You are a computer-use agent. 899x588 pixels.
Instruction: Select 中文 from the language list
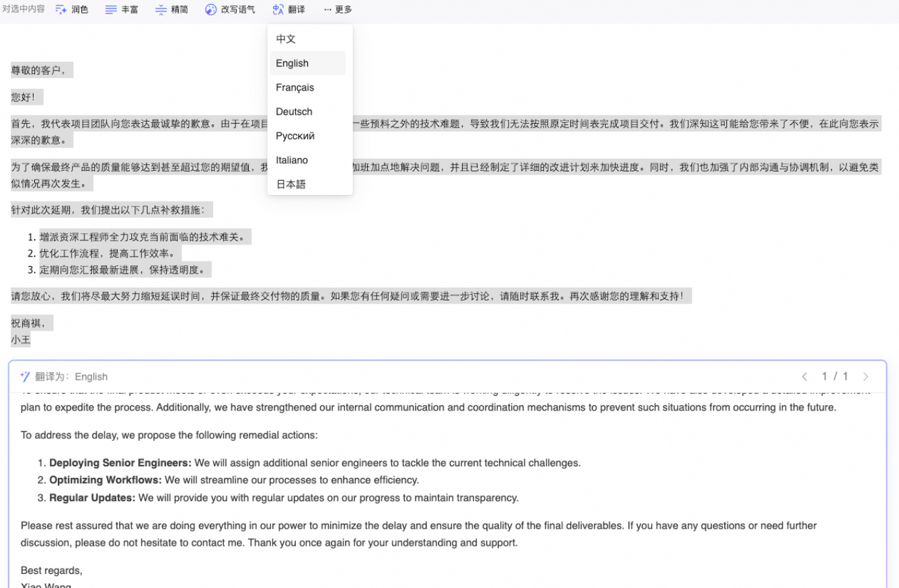308,39
